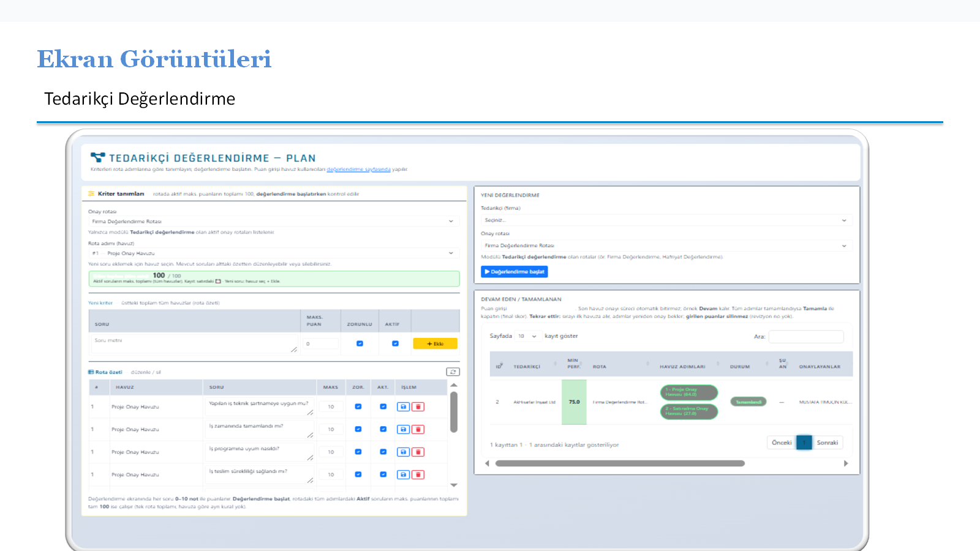Focus the Soru metni text field
The width and height of the screenshot is (980, 551).
point(194,343)
